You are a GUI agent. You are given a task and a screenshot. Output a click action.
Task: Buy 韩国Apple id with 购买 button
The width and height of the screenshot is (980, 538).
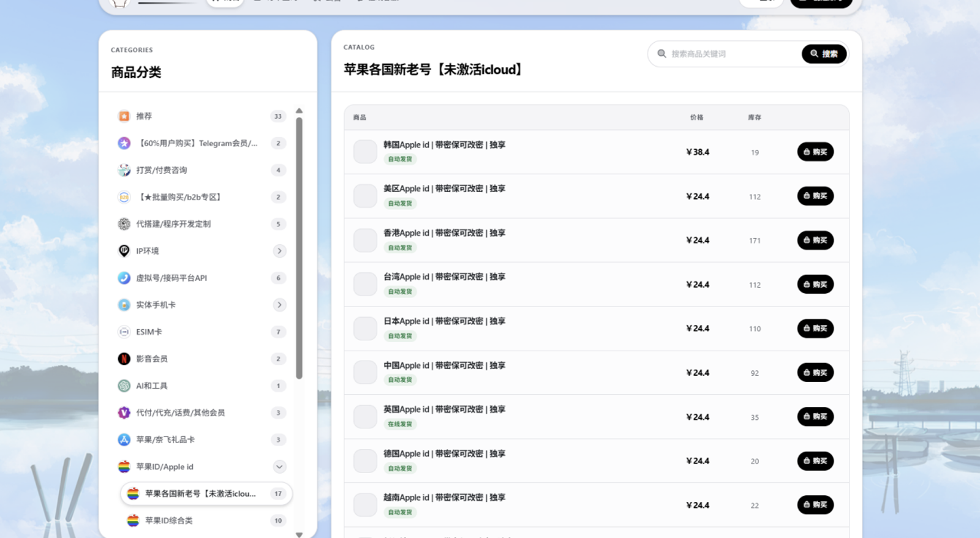[815, 152]
